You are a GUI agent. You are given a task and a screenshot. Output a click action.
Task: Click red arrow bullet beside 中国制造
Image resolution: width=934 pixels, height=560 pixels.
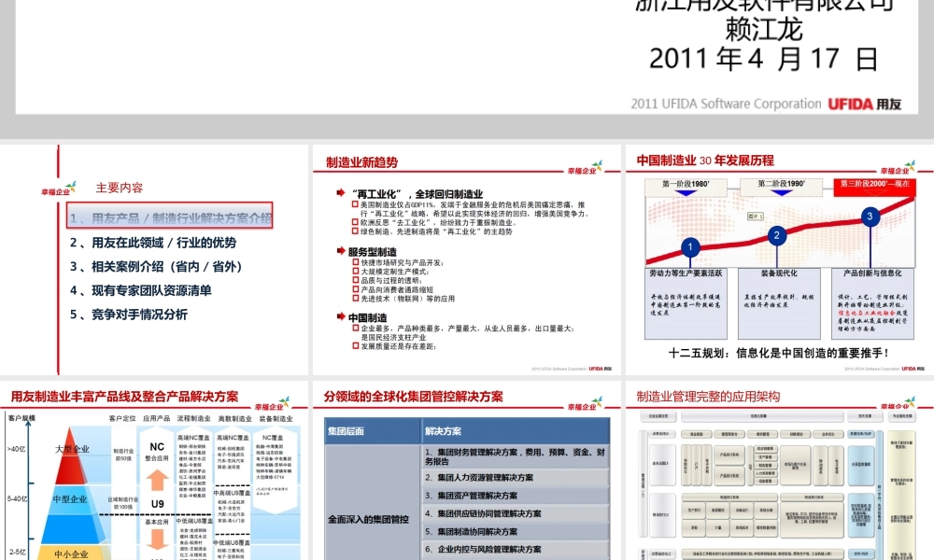tap(341, 316)
